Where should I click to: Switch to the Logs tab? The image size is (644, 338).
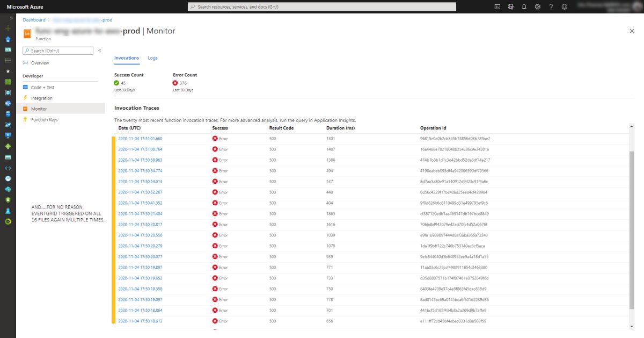pos(153,58)
